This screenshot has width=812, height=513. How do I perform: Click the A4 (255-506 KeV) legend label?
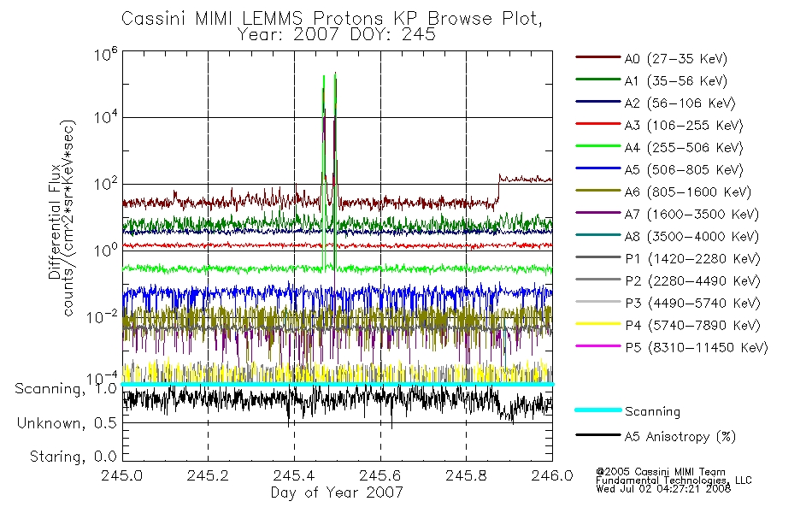683,148
